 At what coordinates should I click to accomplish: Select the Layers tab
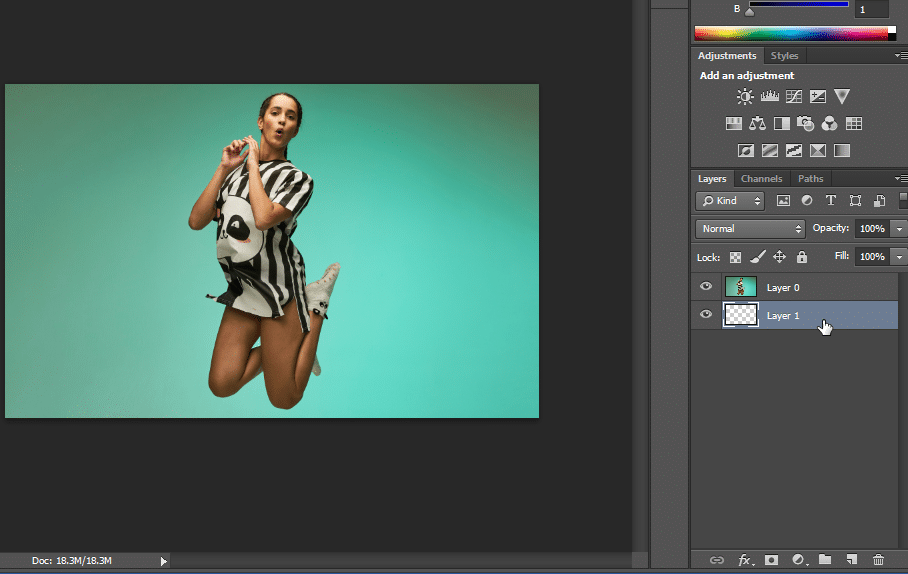point(712,178)
